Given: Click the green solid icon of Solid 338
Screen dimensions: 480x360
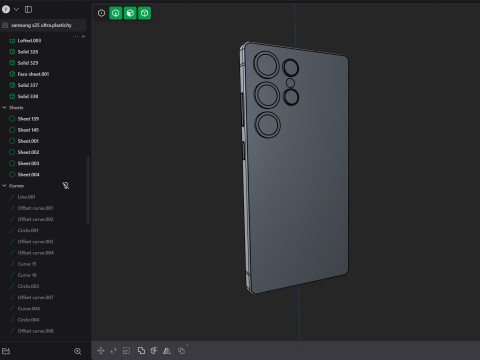Looking at the screenshot, I should pos(12,96).
